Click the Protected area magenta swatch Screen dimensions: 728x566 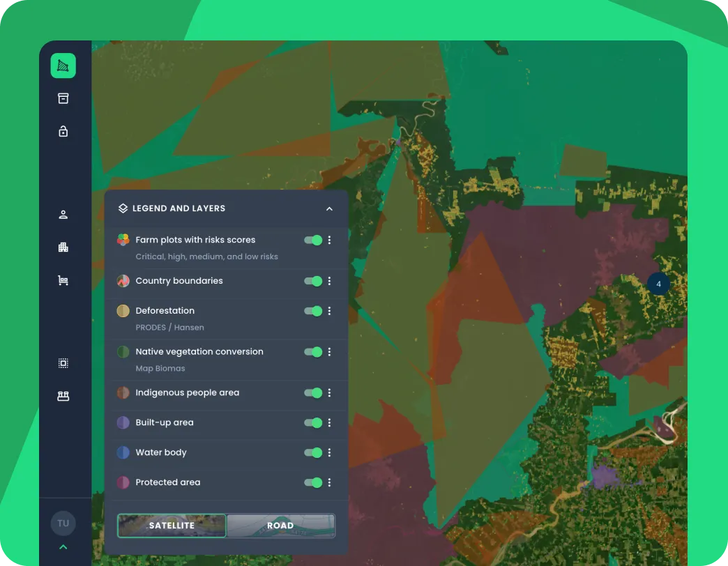[x=123, y=482]
